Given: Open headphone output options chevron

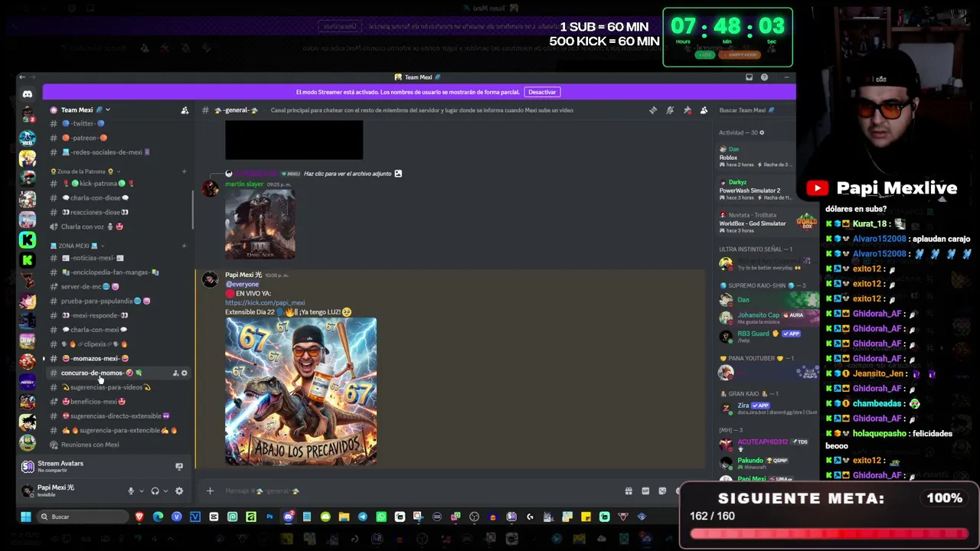Looking at the screenshot, I should point(165,491).
